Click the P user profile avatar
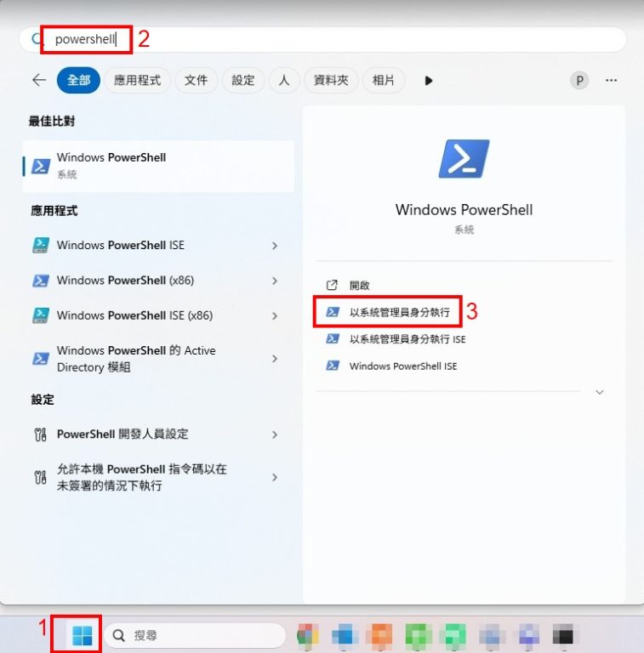The image size is (644, 653). coord(579,80)
